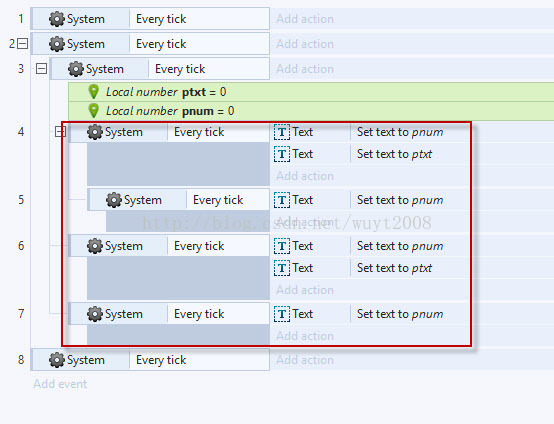This screenshot has width=554, height=424.
Task: Click the System gear icon in event 1
Action: click(x=57, y=19)
